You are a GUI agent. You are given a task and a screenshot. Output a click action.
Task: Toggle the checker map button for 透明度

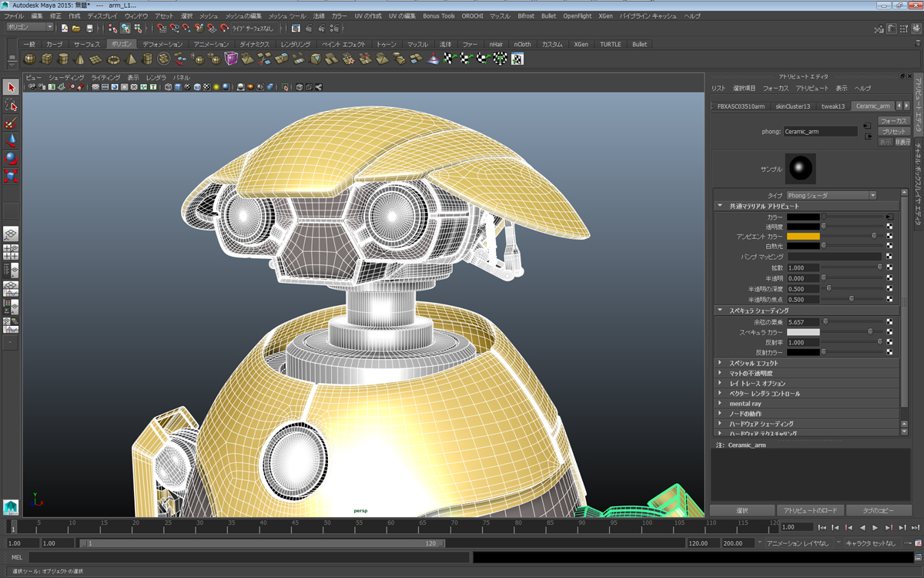coord(889,227)
